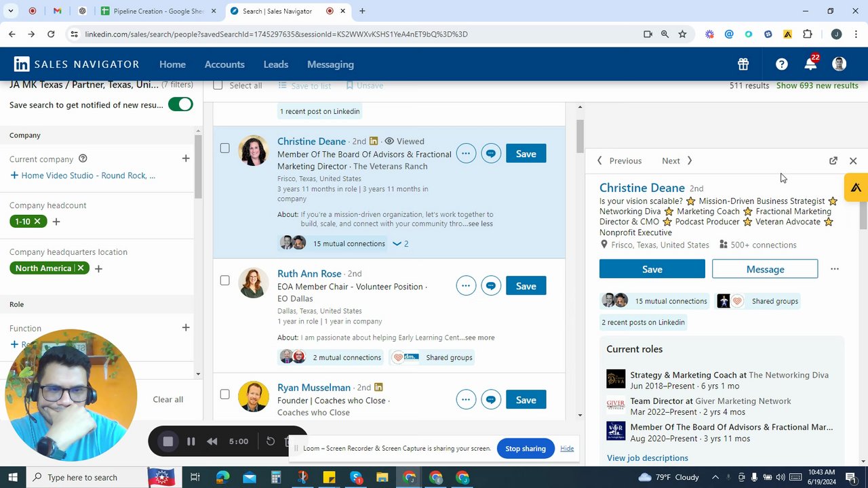Screen dimensions: 868x488
Task: Click Stop sharing button
Action: point(526,448)
